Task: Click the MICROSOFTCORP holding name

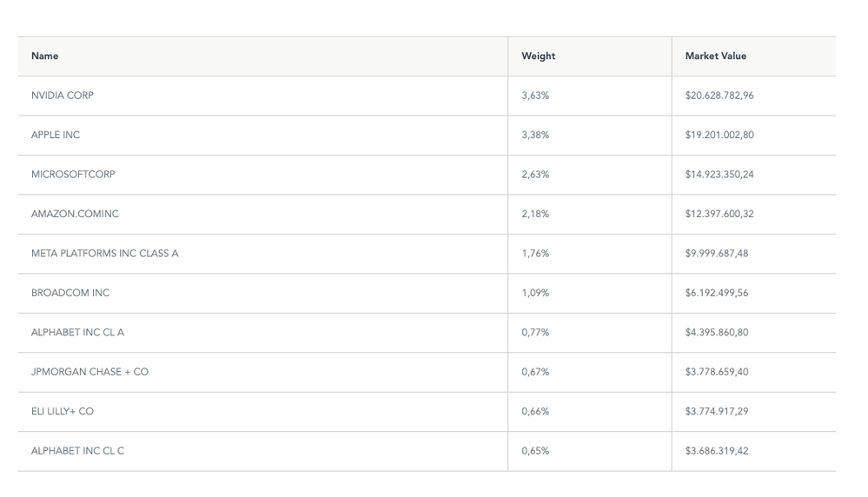Action: [x=73, y=175]
